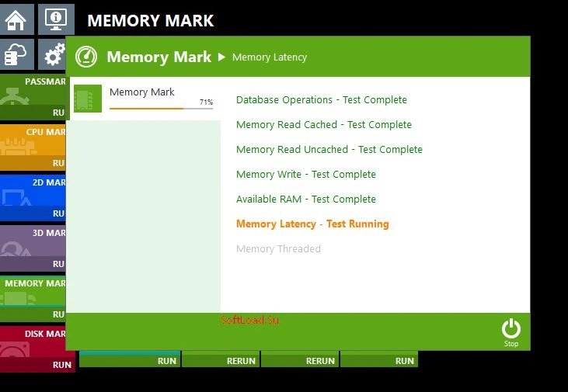The image size is (568, 392).
Task: Stop the running test with power icon
Action: point(511,332)
